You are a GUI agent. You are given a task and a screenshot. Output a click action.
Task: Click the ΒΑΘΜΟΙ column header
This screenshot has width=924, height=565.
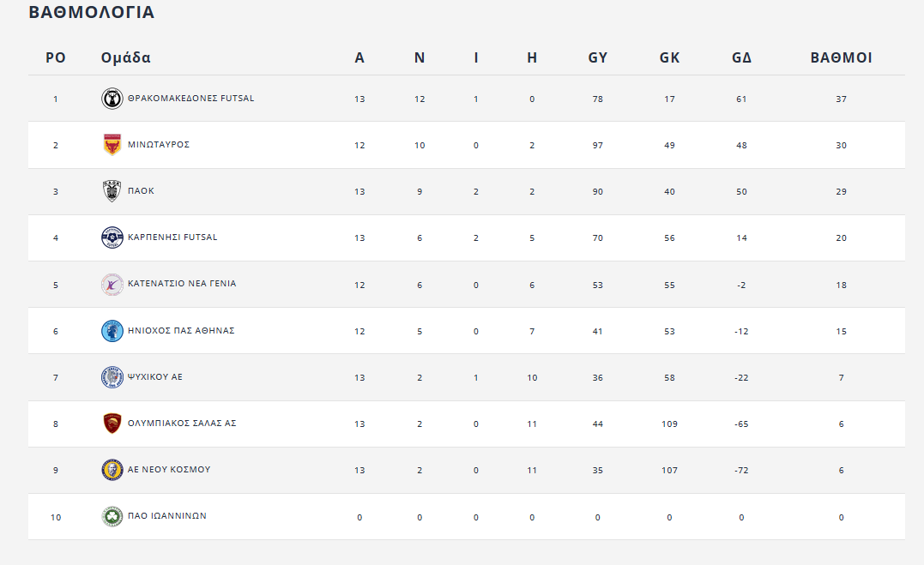point(841,58)
